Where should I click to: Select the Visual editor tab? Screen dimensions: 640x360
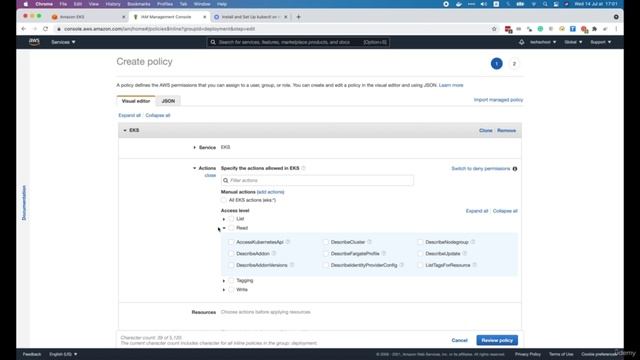point(136,101)
